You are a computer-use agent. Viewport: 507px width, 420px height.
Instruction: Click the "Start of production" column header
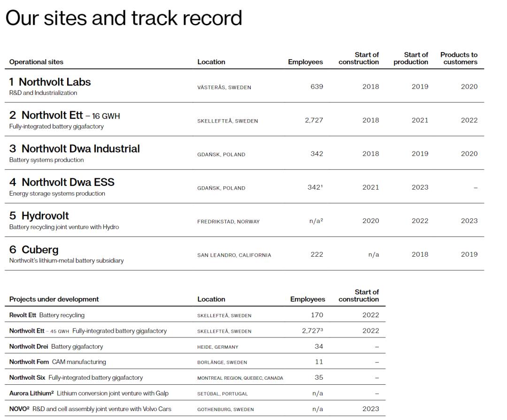[x=411, y=58]
